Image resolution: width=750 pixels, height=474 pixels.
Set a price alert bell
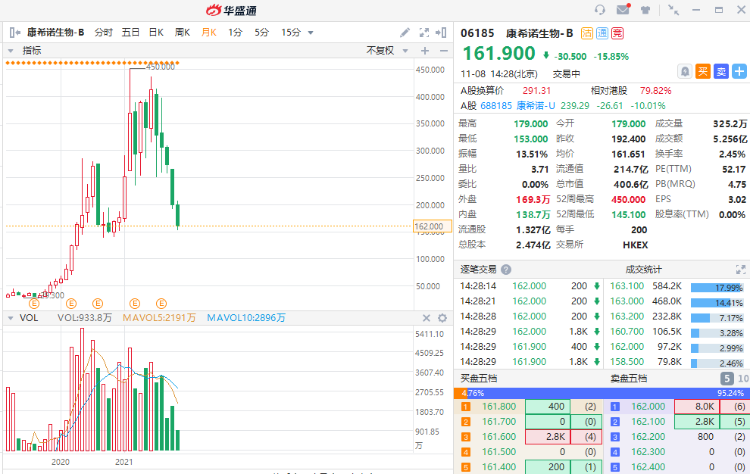pyautogui.click(x=685, y=72)
